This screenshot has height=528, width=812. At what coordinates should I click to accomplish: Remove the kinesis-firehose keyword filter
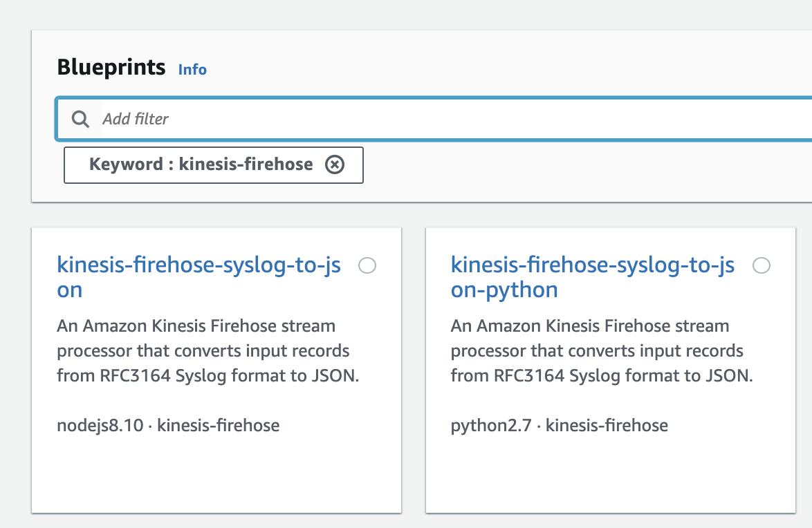[335, 164]
